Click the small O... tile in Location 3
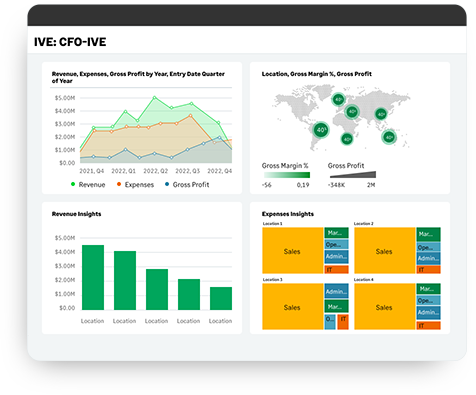Image resolution: width=476 pixels, height=395 pixels. coord(330,322)
